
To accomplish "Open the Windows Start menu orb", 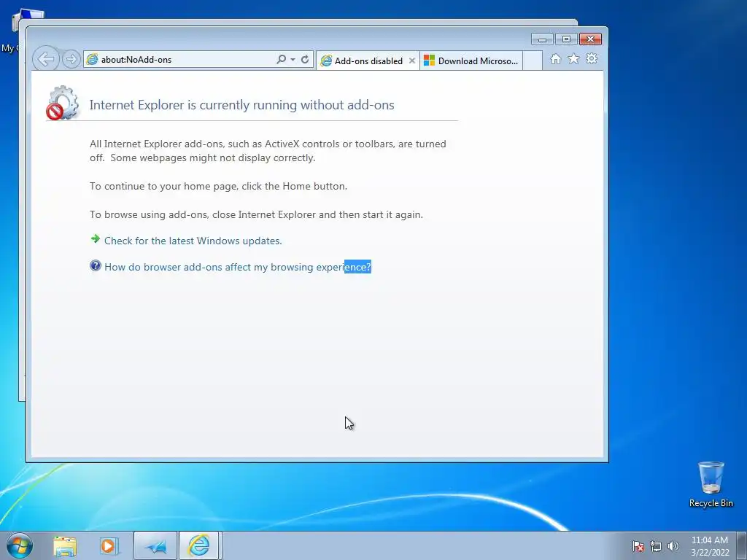I will pyautogui.click(x=20, y=545).
